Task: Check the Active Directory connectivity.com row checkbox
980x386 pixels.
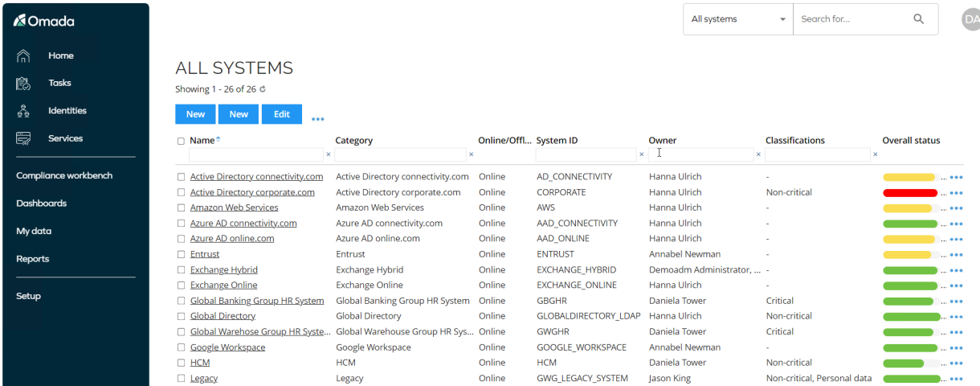Action: point(181,177)
